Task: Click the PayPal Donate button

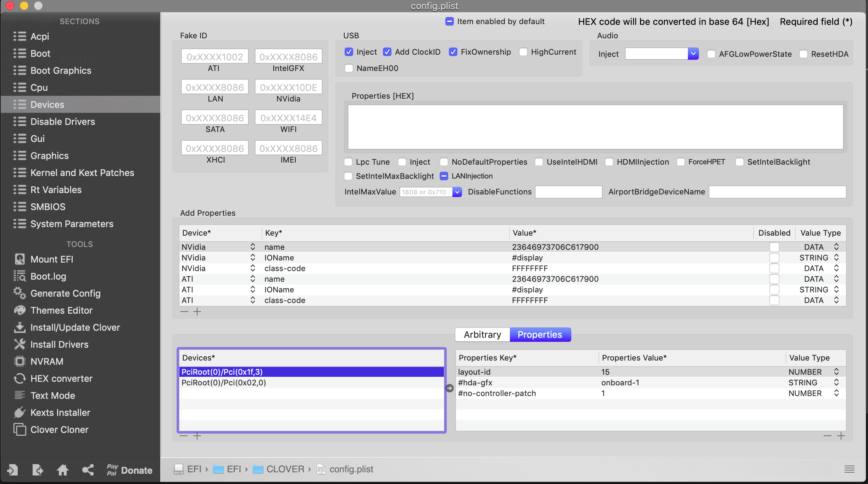Action: point(129,470)
